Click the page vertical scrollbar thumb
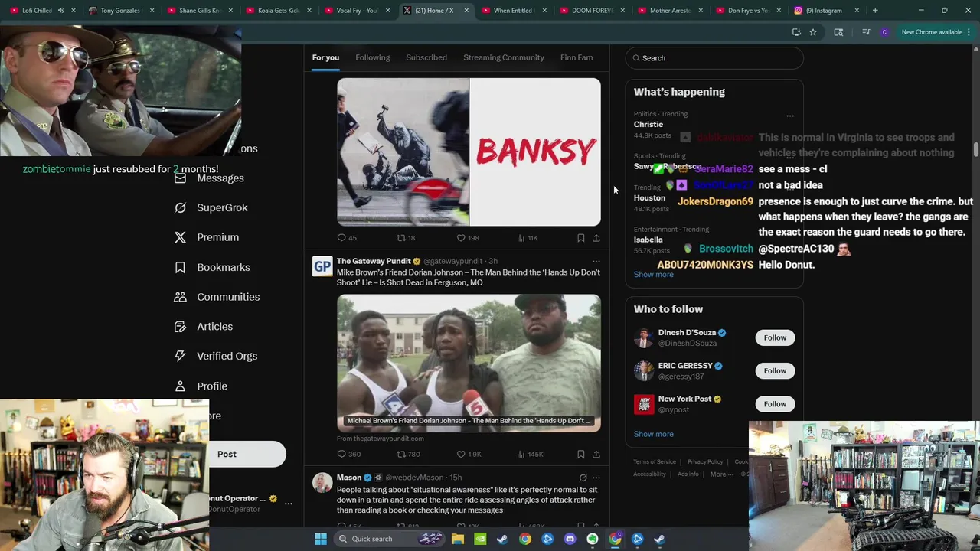Image resolution: width=980 pixels, height=551 pixels. coord(975,149)
